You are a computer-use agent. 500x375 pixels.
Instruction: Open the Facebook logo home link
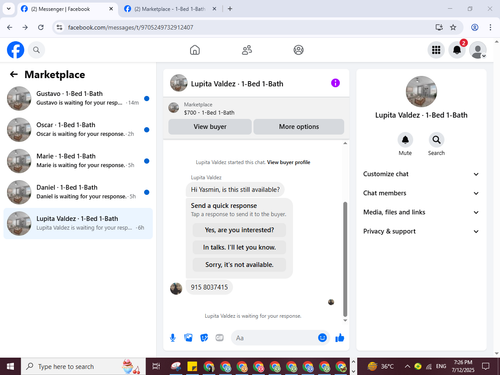click(15, 50)
